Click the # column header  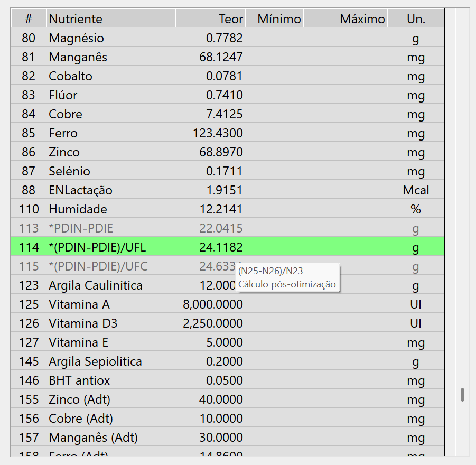(x=29, y=19)
